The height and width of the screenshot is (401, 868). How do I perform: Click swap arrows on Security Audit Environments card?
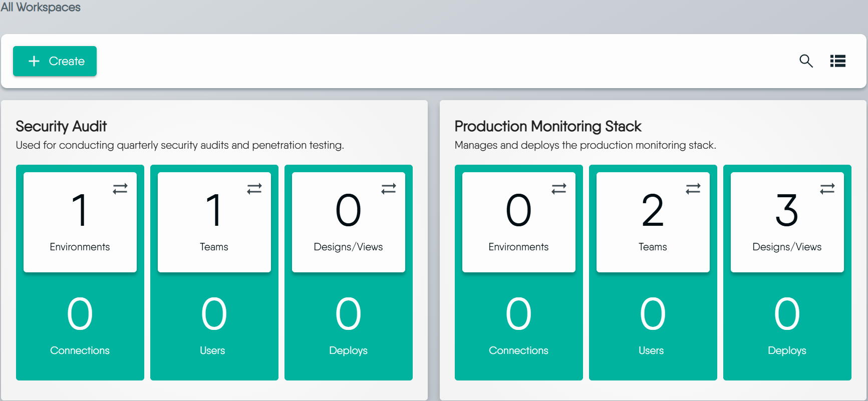(x=120, y=189)
